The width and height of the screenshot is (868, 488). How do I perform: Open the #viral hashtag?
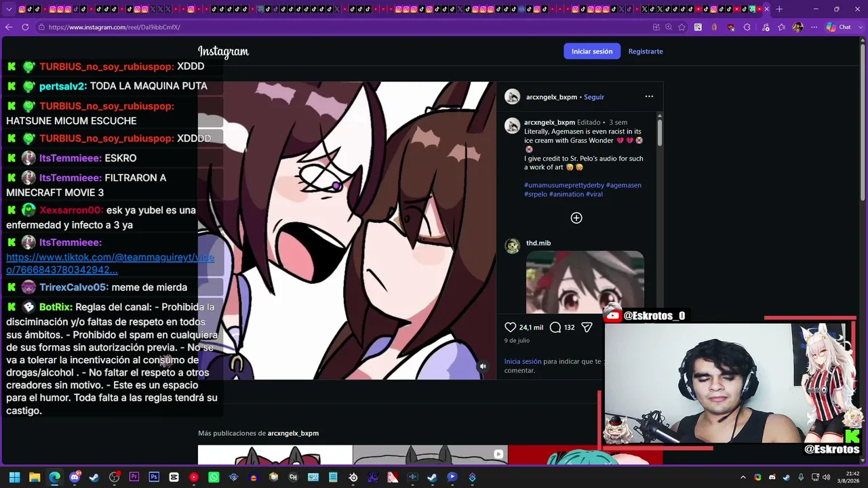(x=594, y=194)
